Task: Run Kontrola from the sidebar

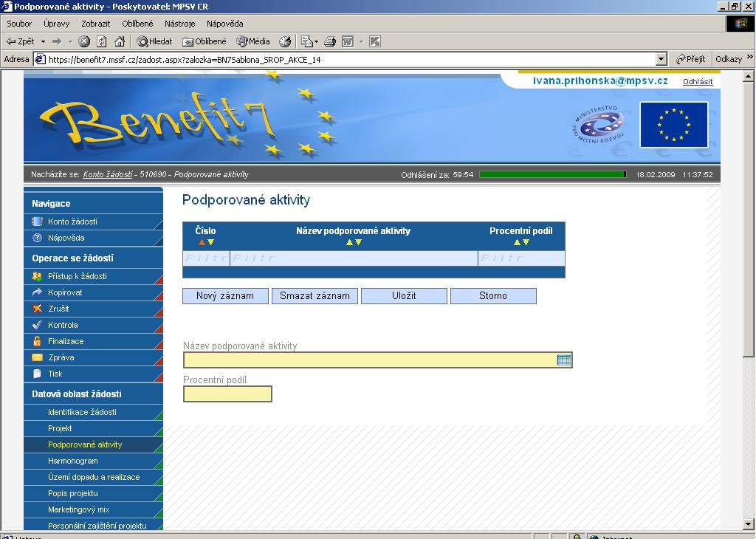Action: coord(93,326)
